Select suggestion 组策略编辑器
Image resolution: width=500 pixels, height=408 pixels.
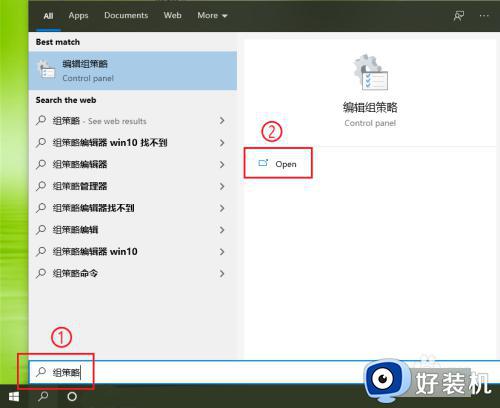coord(133,164)
